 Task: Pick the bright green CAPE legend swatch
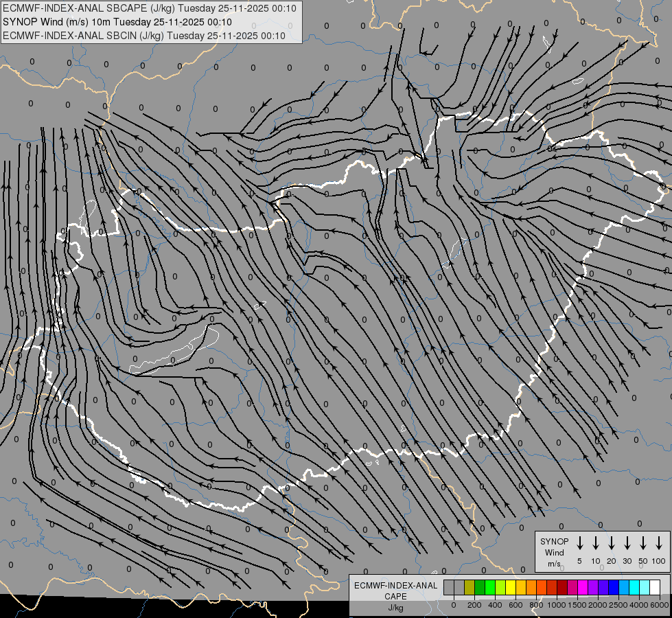(490, 587)
